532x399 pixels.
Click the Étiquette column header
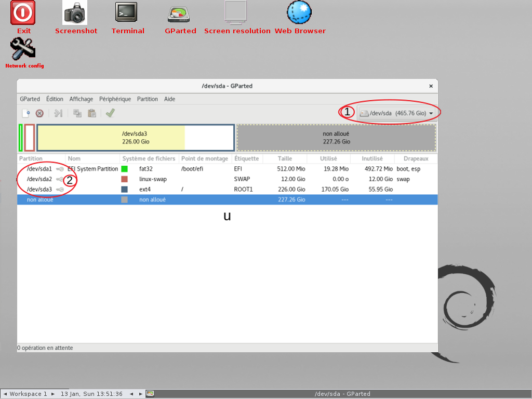click(x=247, y=158)
